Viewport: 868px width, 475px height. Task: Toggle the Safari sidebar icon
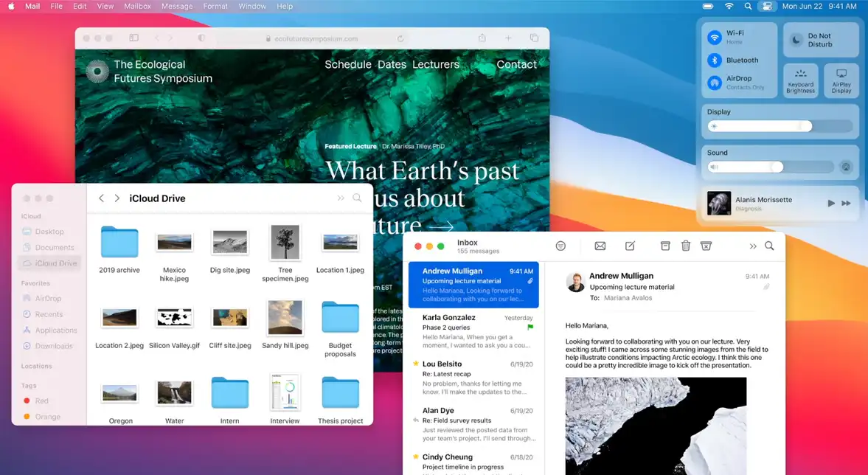click(134, 38)
